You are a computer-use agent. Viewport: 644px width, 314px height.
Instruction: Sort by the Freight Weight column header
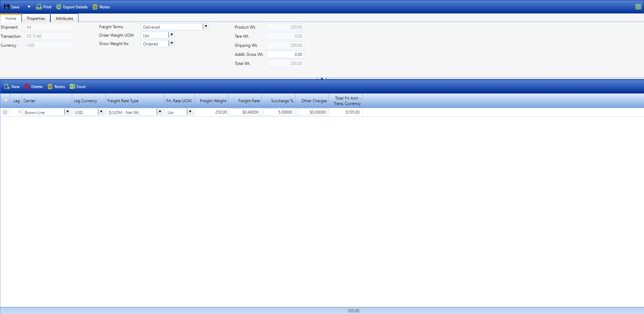pyautogui.click(x=213, y=101)
